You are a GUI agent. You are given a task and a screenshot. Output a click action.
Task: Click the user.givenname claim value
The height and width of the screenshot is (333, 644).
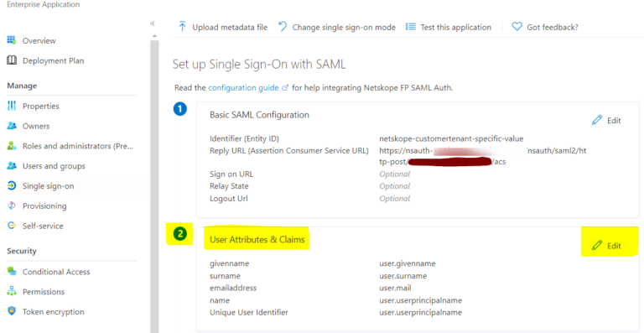coord(408,263)
